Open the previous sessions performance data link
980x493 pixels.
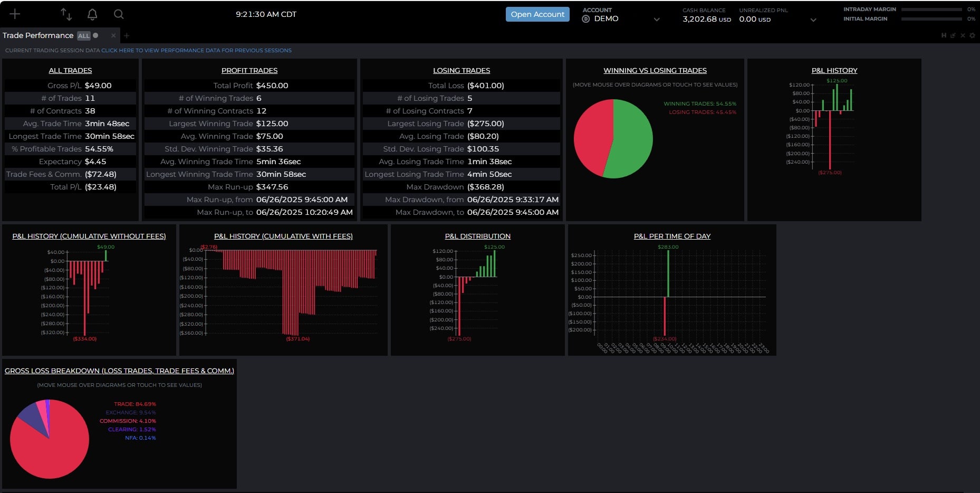pyautogui.click(x=196, y=51)
